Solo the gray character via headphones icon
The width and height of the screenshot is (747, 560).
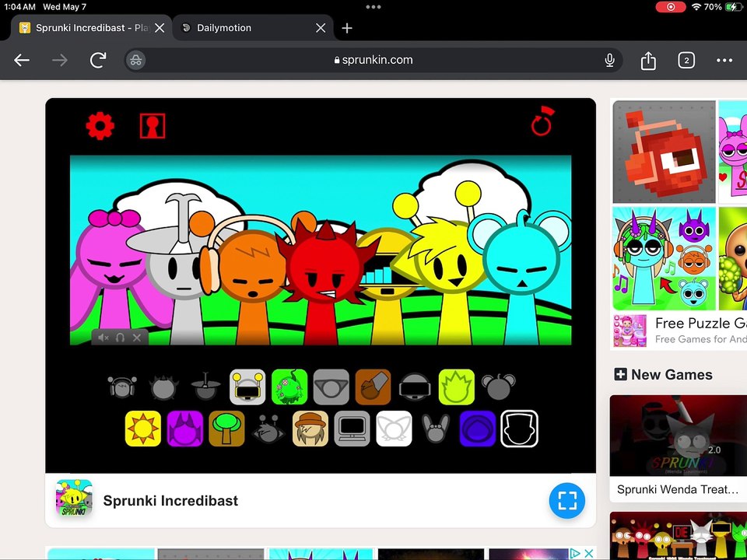[x=120, y=338]
